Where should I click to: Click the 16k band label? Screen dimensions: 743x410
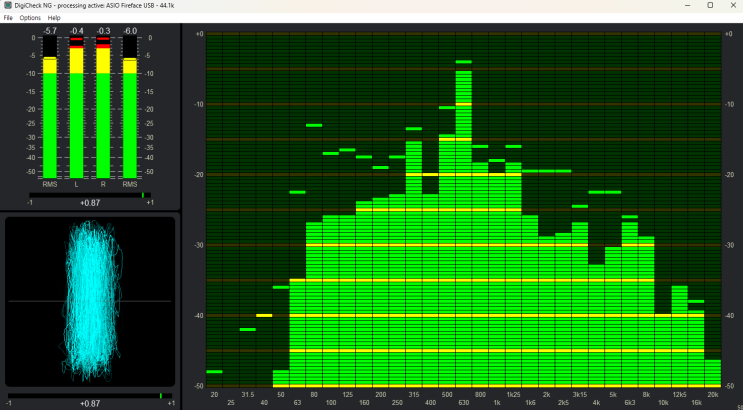(x=696, y=403)
